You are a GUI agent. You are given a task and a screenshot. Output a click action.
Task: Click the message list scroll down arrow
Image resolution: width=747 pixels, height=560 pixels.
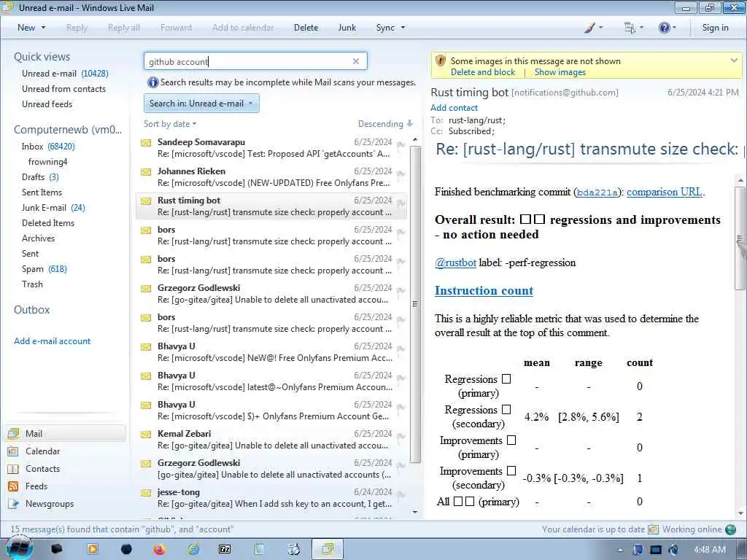(415, 513)
